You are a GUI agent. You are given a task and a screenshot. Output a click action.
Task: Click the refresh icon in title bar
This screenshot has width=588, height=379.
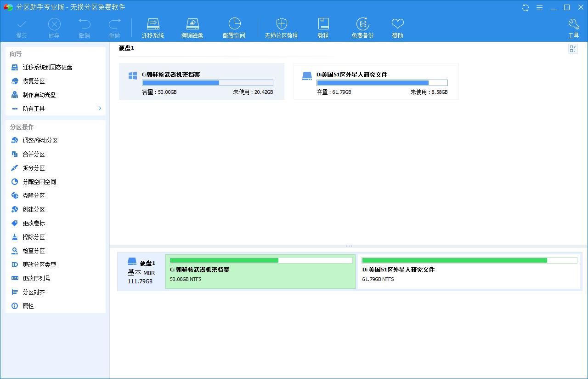point(524,7)
